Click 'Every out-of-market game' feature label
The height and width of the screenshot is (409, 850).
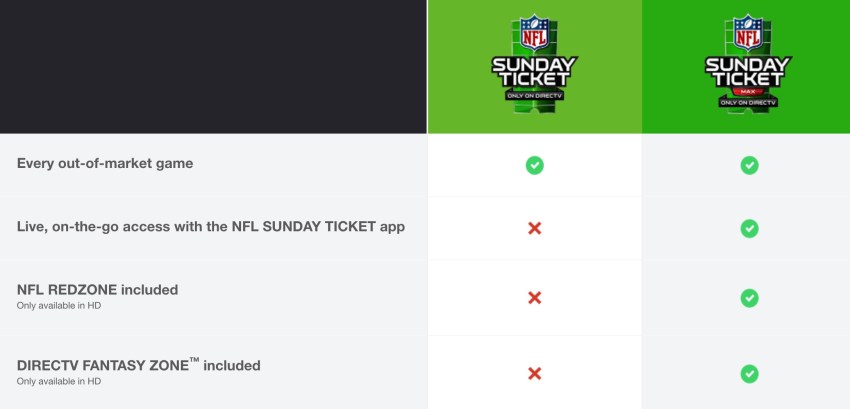pyautogui.click(x=105, y=163)
